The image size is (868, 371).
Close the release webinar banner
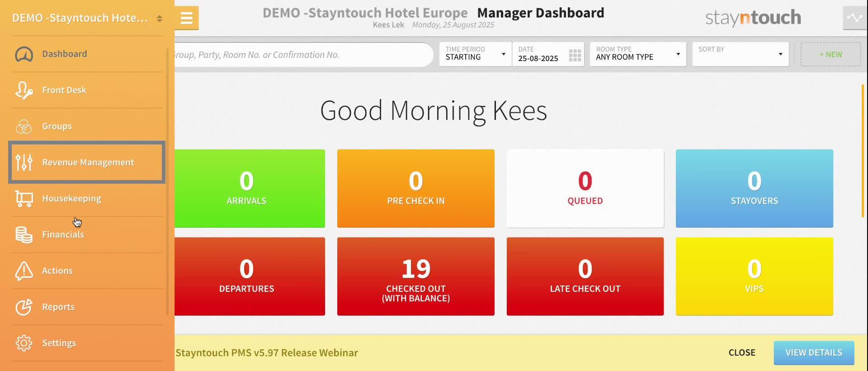(742, 352)
